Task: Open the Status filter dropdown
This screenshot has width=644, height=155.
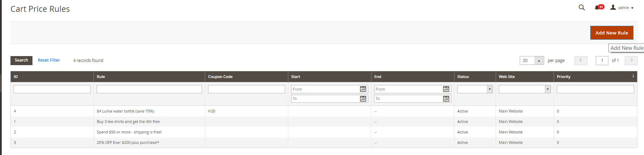Action: coord(475,89)
